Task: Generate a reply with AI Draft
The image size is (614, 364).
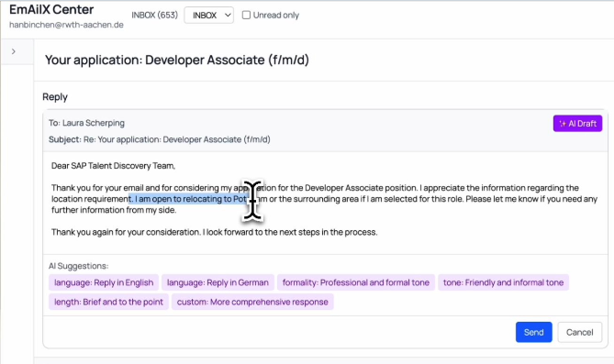Action: coord(577,124)
